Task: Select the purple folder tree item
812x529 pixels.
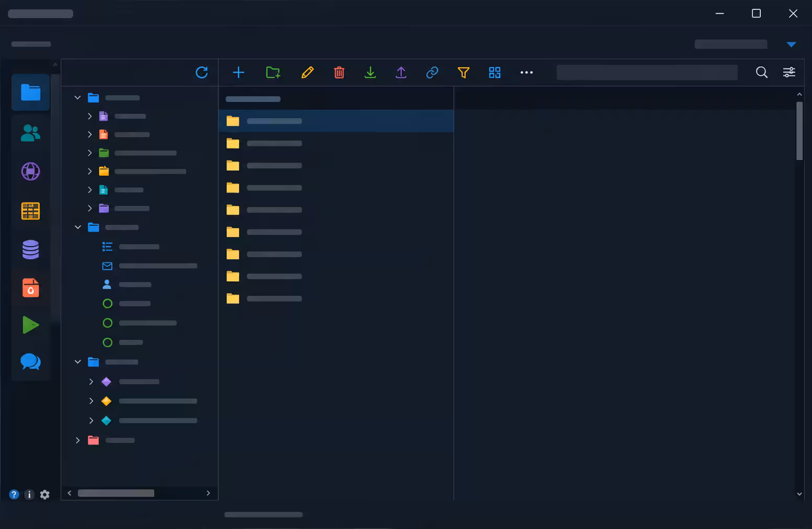Action: point(124,208)
